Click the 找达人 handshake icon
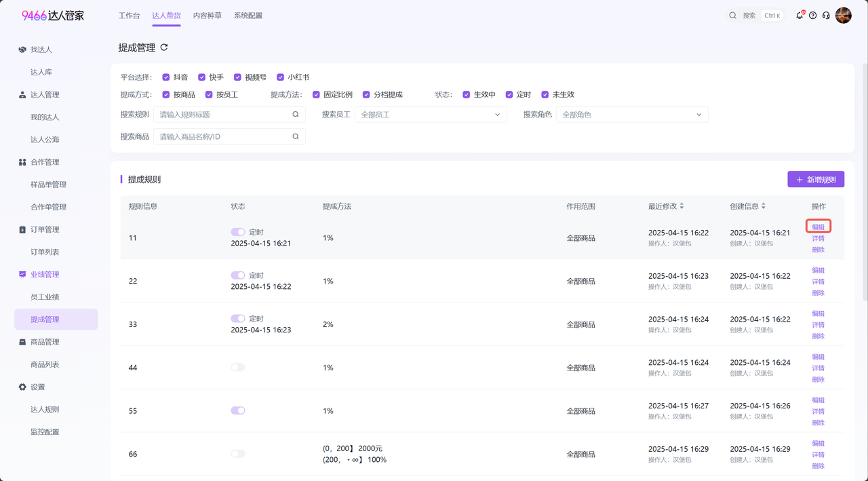The height and width of the screenshot is (481, 868). click(x=22, y=50)
